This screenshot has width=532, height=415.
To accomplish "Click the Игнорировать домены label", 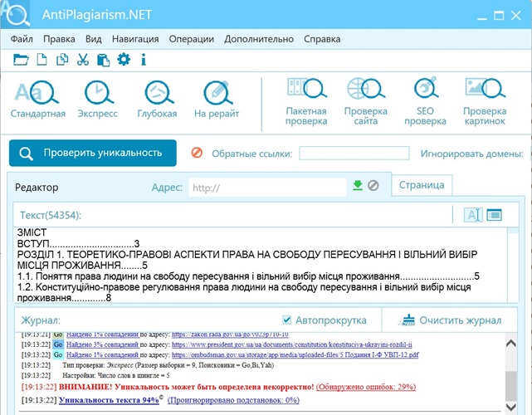I will point(472,154).
